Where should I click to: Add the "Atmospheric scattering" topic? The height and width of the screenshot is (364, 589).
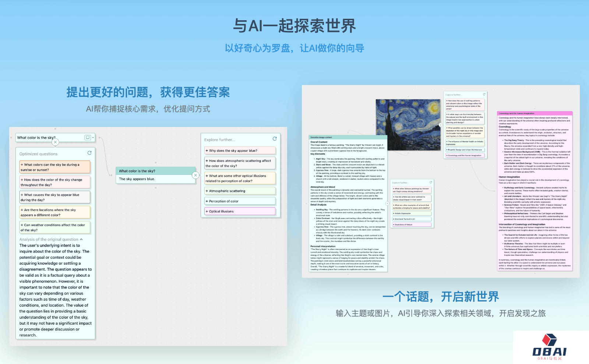tap(240, 191)
